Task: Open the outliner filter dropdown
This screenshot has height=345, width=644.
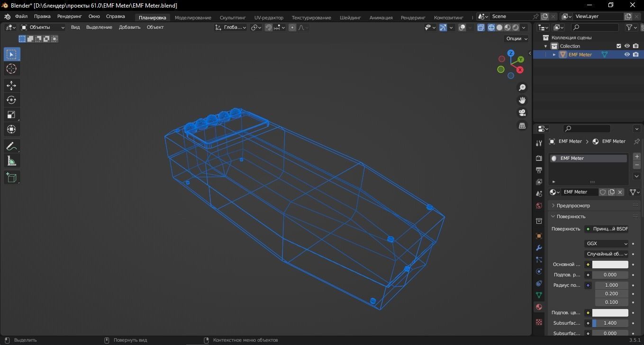Action: point(632,27)
